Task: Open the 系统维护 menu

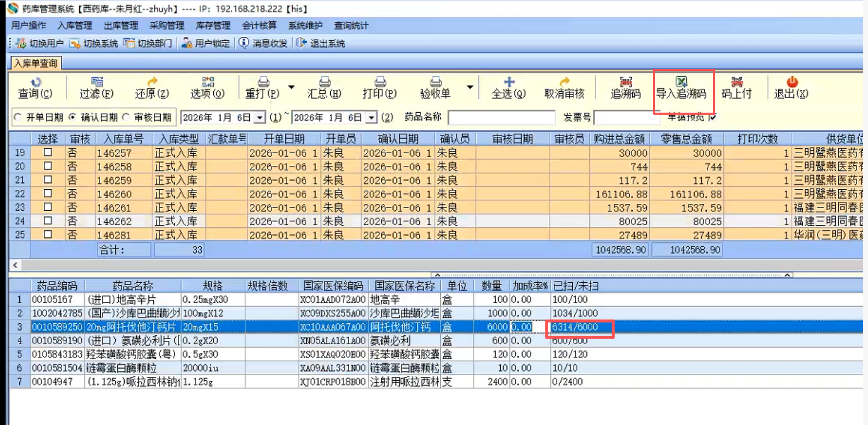Action: tap(305, 26)
